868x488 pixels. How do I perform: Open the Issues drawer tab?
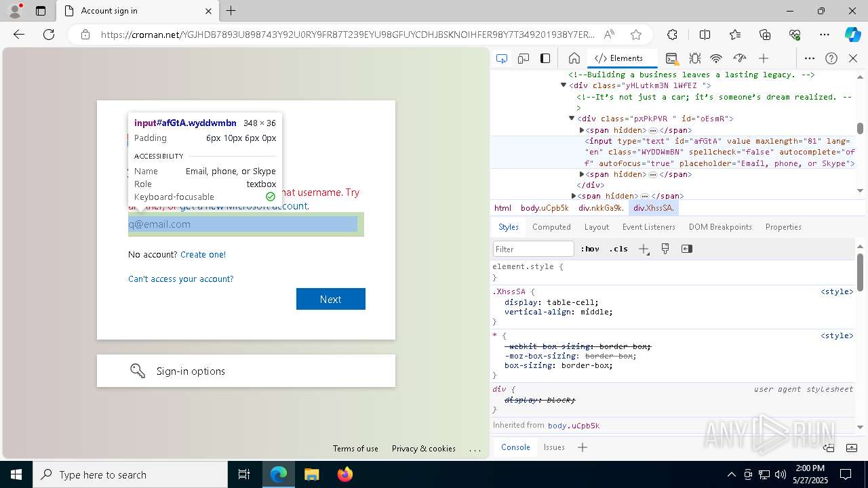(x=554, y=447)
